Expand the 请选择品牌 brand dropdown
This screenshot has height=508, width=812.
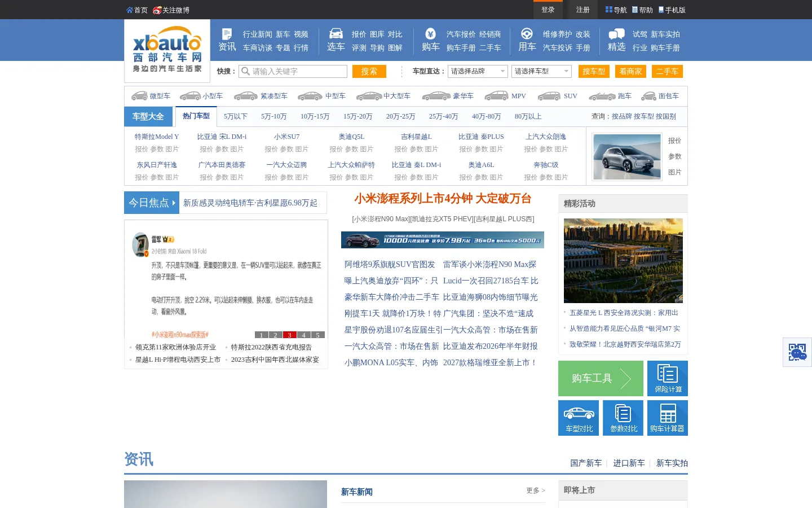pos(478,71)
